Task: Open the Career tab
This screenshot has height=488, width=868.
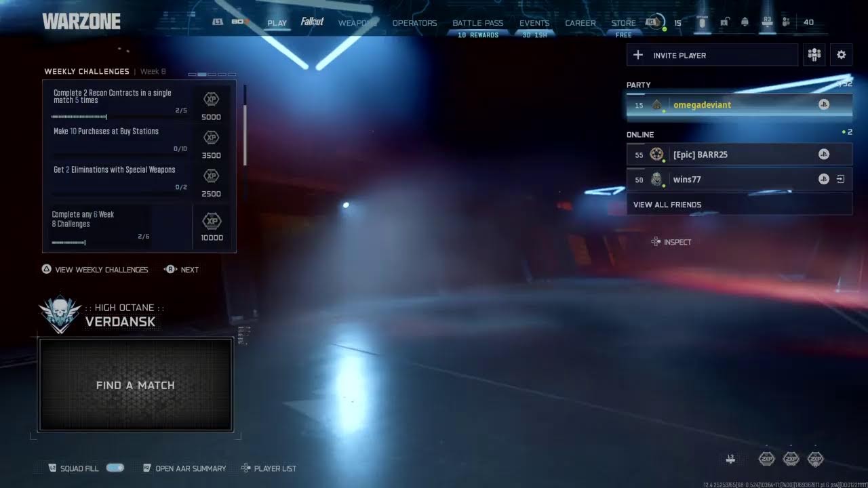Action: point(580,22)
